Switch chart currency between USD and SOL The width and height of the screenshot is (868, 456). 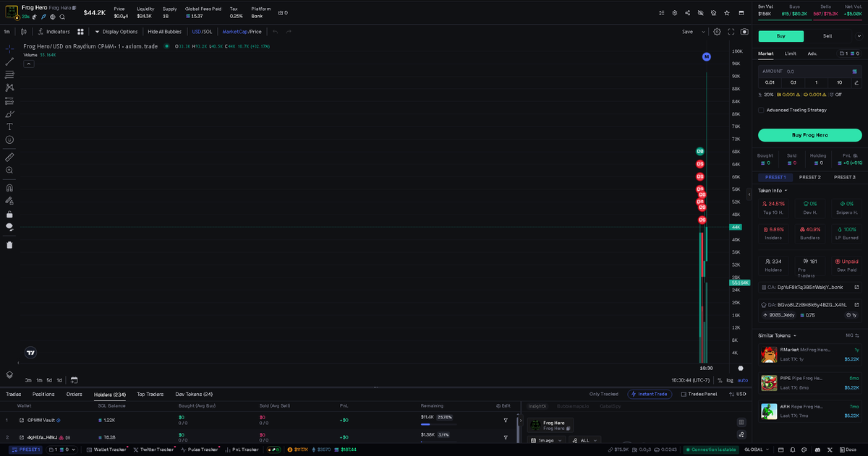202,32
